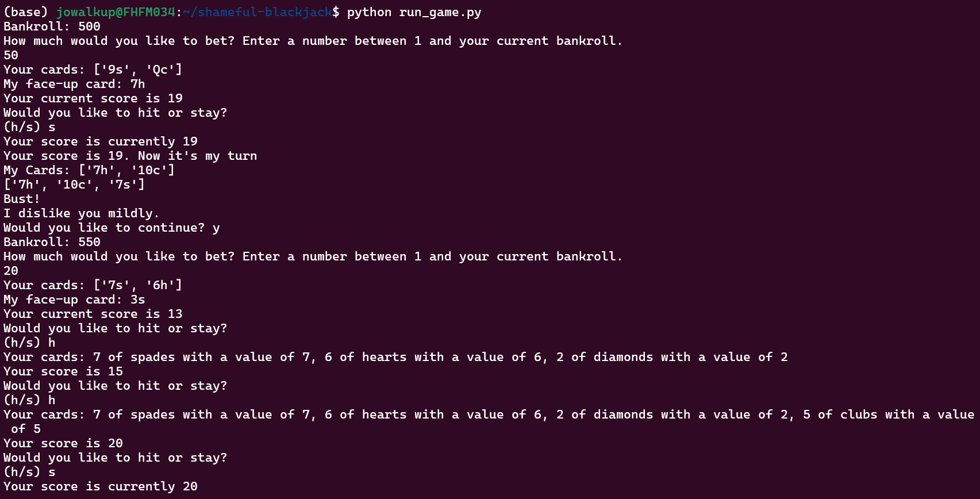
Task: Click the 'Bust!' message
Action: point(22,199)
